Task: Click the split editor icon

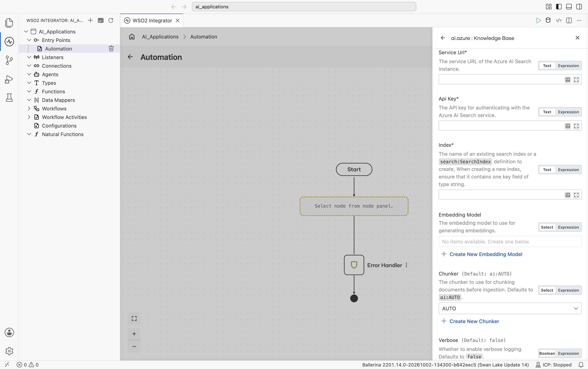Action: click(x=569, y=20)
